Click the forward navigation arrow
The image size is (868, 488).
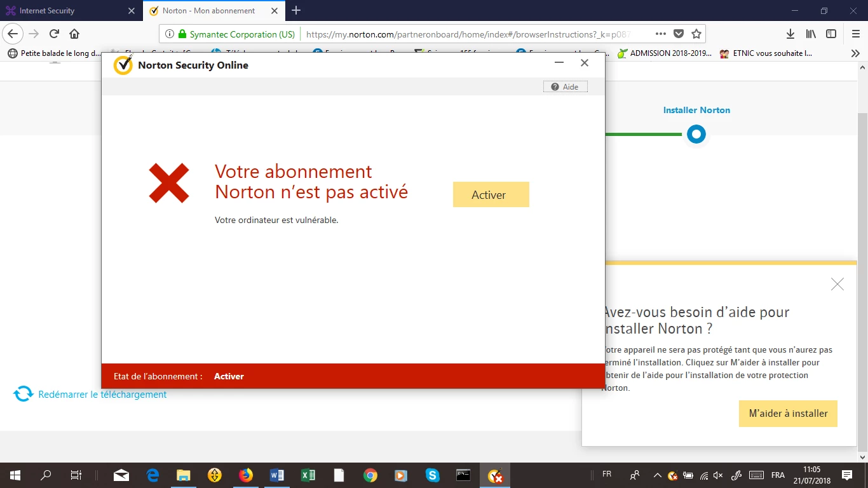34,34
